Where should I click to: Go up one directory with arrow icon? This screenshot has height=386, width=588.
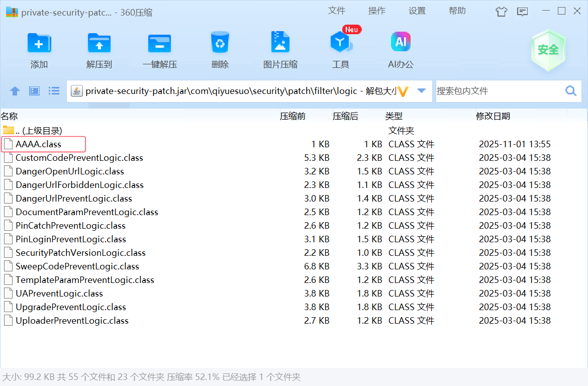coord(15,91)
